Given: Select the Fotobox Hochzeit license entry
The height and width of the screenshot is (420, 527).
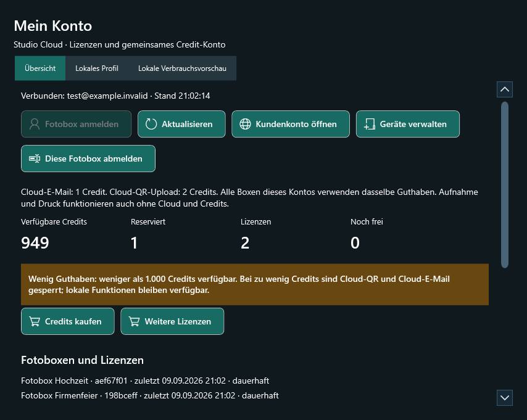Looking at the screenshot, I should coord(145,381).
